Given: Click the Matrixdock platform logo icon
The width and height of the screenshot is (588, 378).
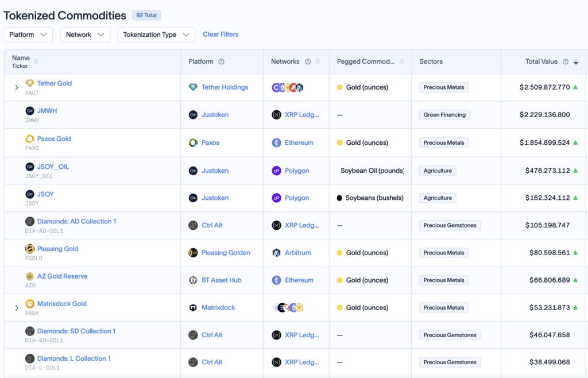Looking at the screenshot, I should click(x=193, y=307).
